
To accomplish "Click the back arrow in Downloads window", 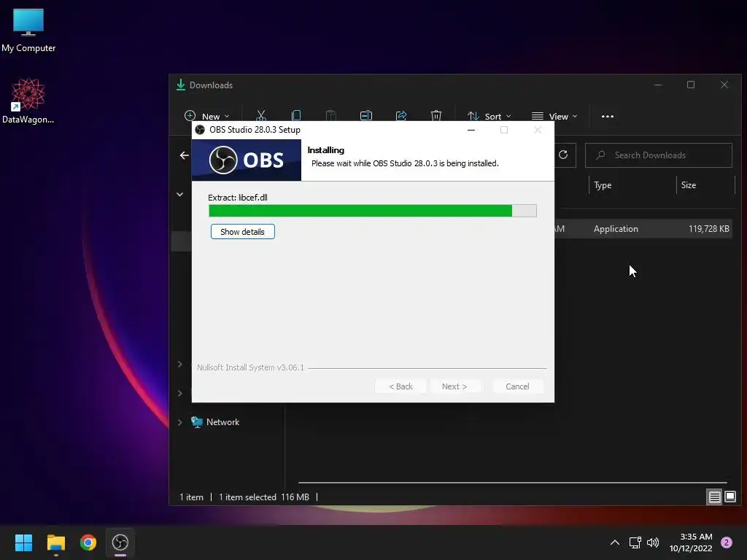I will click(185, 155).
